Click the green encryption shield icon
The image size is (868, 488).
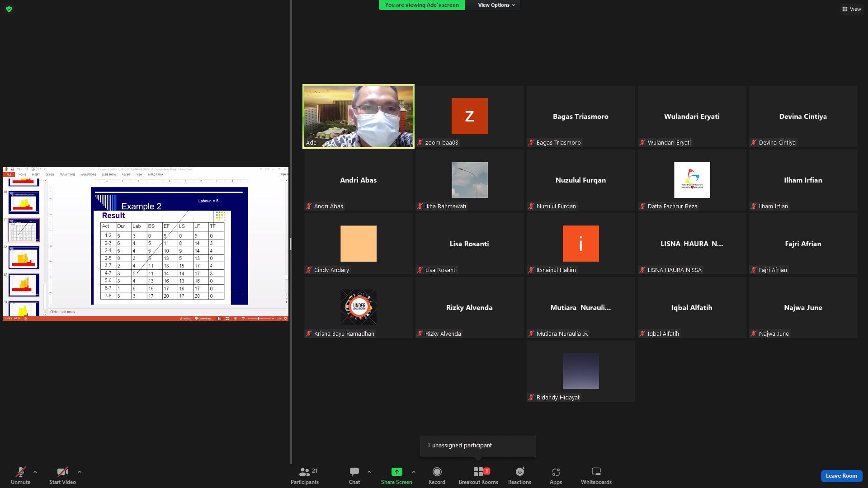click(x=9, y=9)
